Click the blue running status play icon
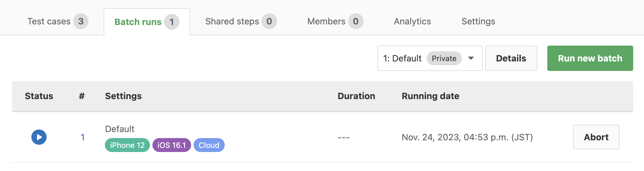 click(39, 137)
